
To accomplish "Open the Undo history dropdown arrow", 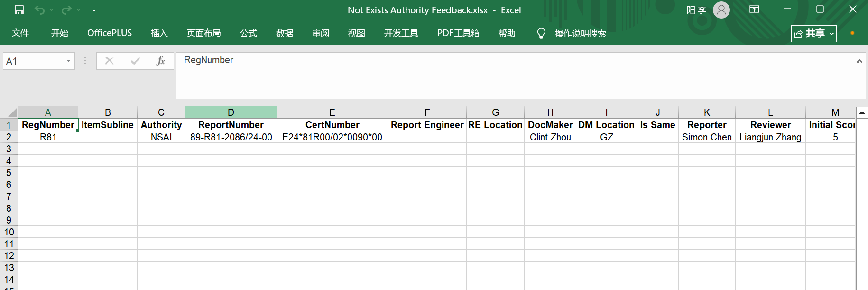I will coord(51,10).
